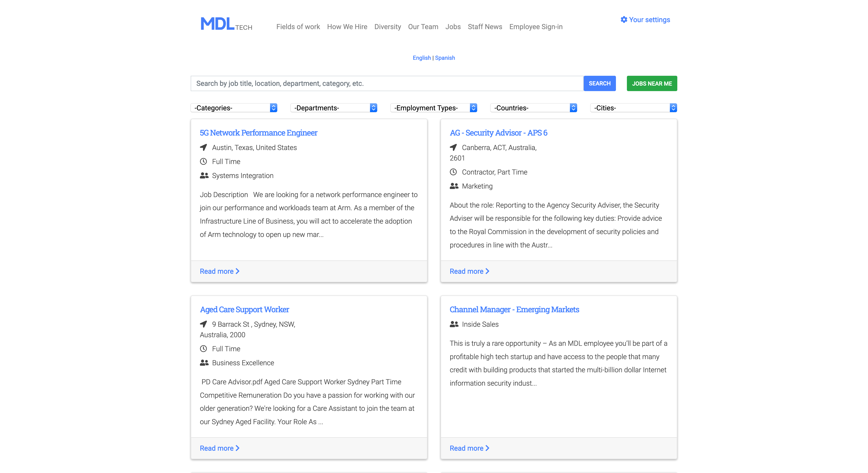Open the Categories dropdown
The image size is (868, 473).
coord(233,108)
